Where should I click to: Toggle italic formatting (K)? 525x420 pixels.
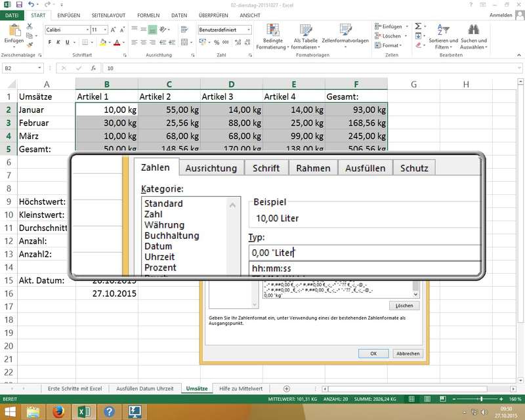click(60, 42)
